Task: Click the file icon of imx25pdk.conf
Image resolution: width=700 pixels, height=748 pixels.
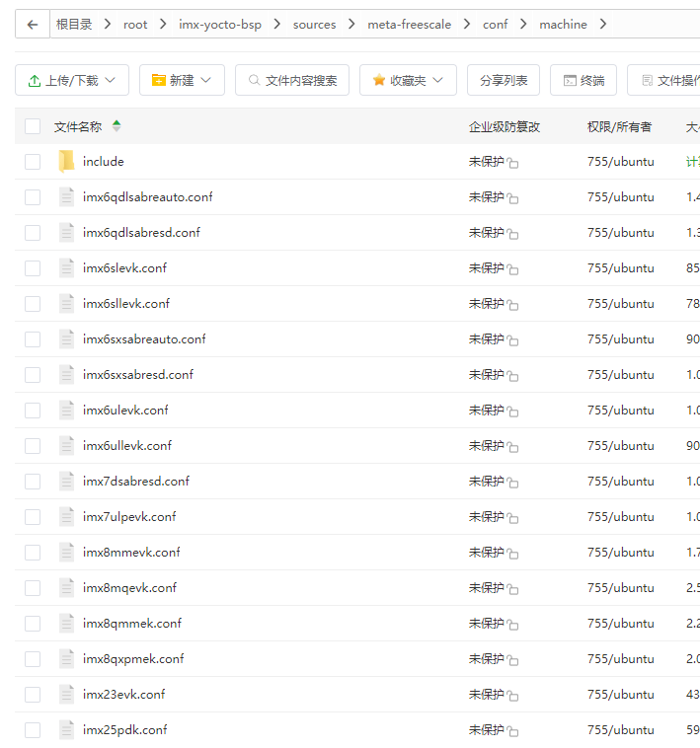Action: (x=66, y=730)
